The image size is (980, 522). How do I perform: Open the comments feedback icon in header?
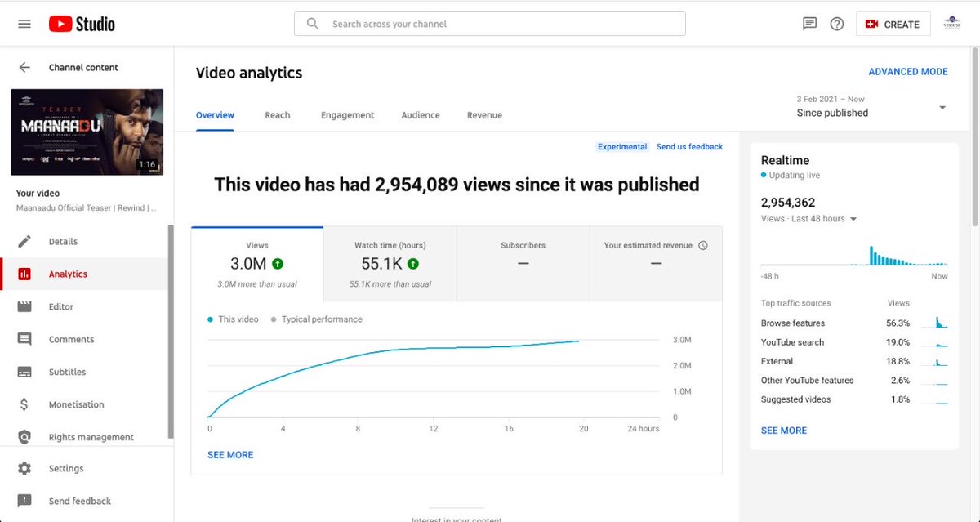[x=809, y=24]
